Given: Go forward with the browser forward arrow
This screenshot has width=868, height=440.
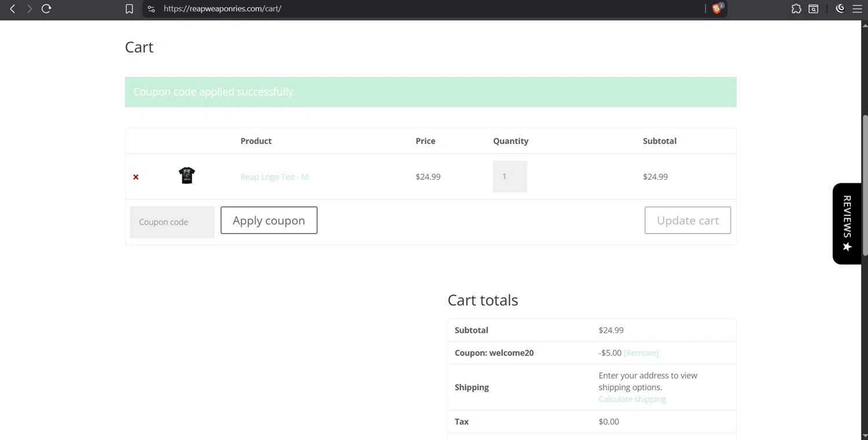Looking at the screenshot, I should (x=29, y=9).
